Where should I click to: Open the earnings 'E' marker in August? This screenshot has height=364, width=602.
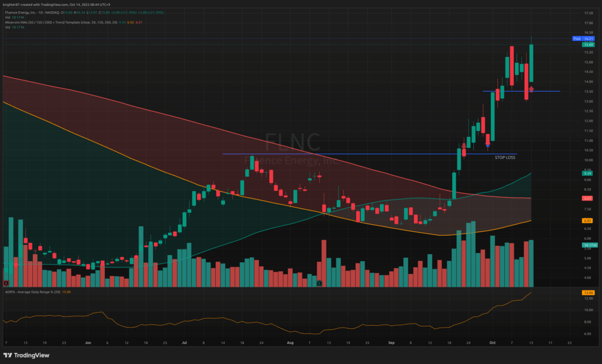click(x=319, y=283)
